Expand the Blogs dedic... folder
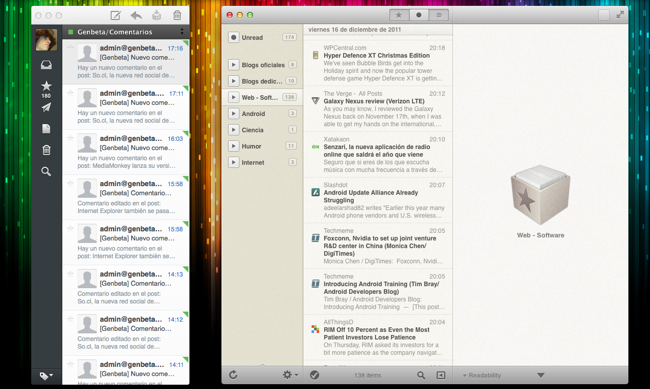The image size is (650, 389). click(233, 81)
